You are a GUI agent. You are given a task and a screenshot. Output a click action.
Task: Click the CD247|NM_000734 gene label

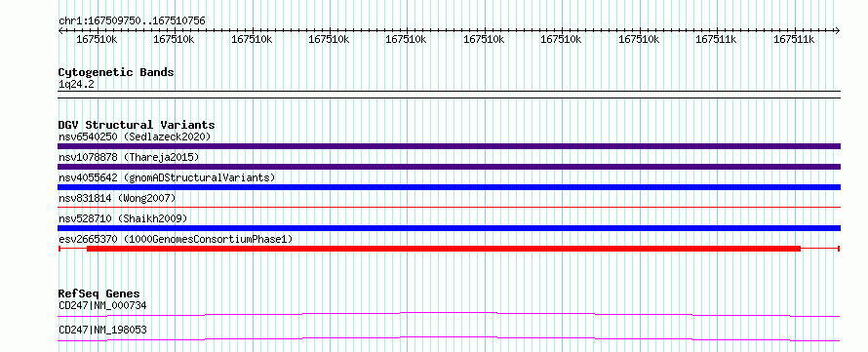[x=102, y=305]
